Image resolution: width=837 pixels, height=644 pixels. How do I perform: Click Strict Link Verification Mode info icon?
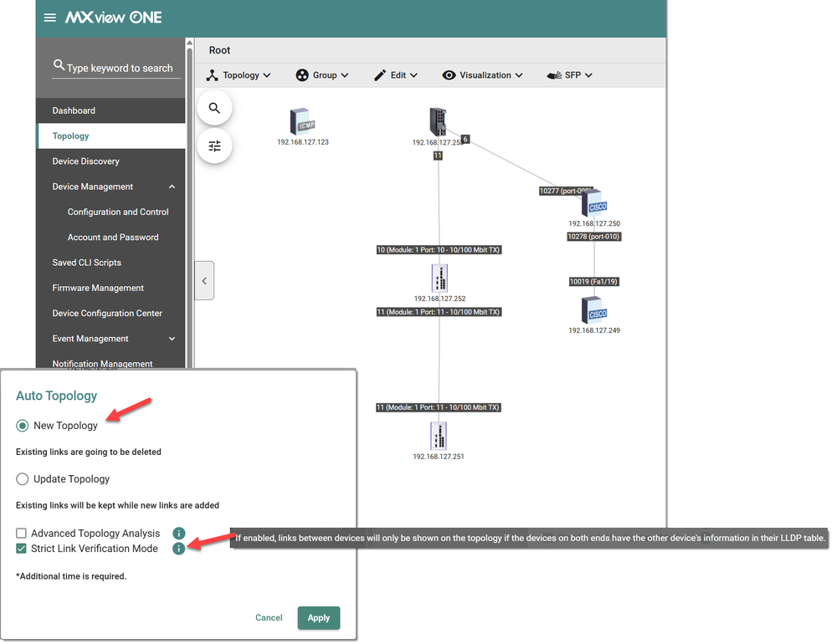179,549
